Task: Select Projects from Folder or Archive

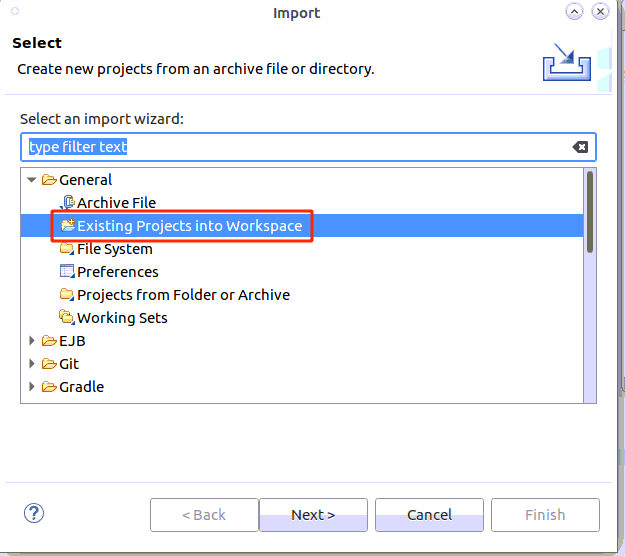Action: pyautogui.click(x=183, y=295)
